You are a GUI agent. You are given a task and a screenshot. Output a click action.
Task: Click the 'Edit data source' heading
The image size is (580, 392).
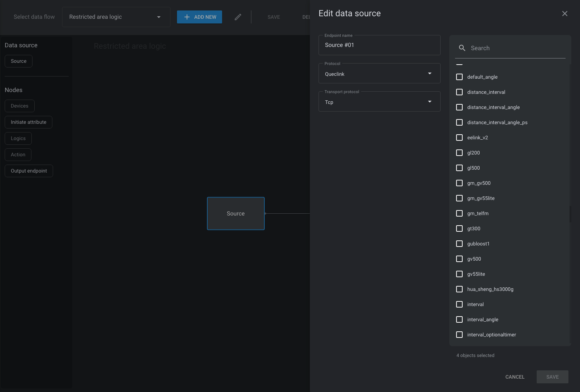[350, 13]
